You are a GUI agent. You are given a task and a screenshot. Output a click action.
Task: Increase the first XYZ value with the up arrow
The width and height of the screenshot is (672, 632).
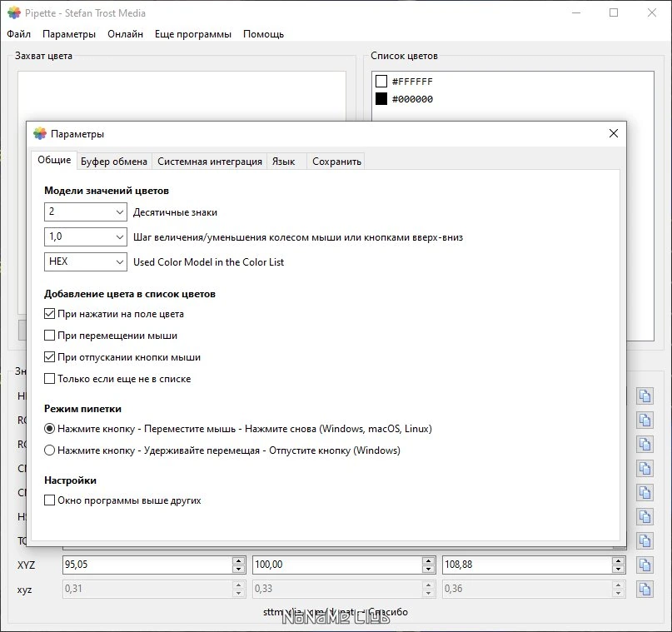[238, 560]
